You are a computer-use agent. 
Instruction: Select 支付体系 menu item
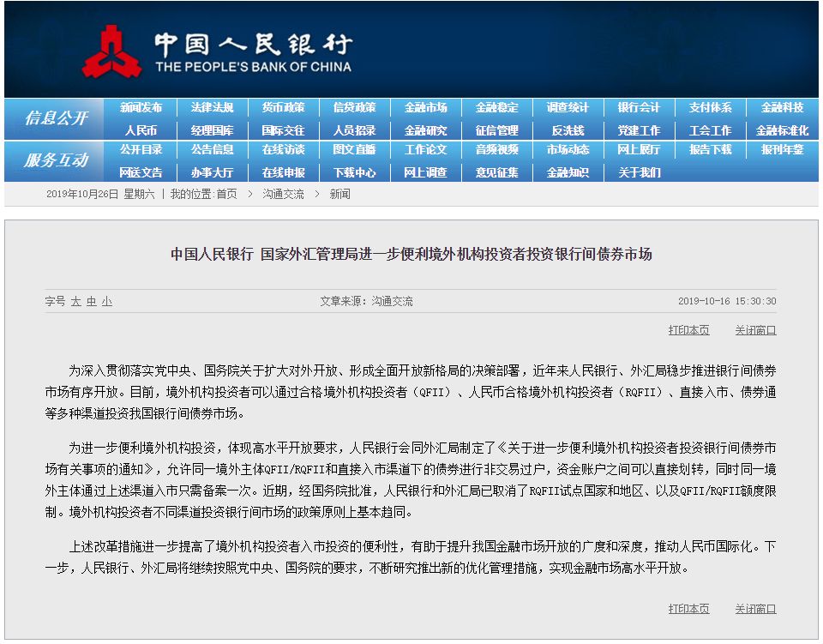coord(710,107)
